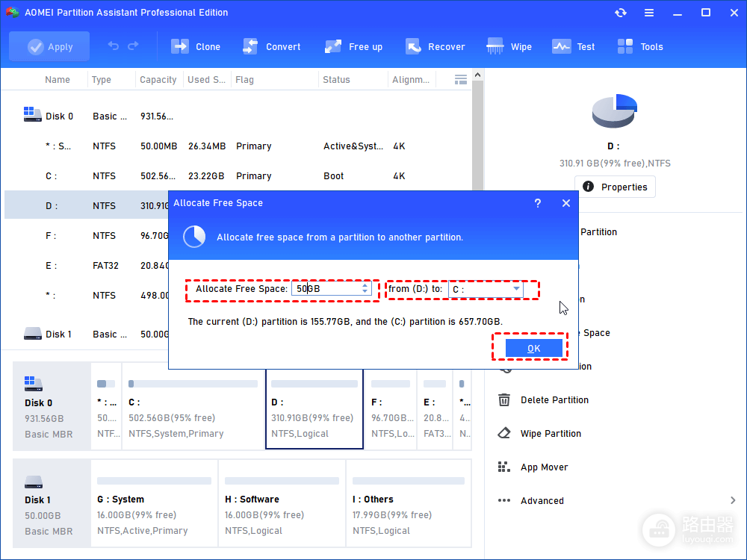Image resolution: width=747 pixels, height=560 pixels.
Task: Increase allocate size with up spinner
Action: point(365,285)
